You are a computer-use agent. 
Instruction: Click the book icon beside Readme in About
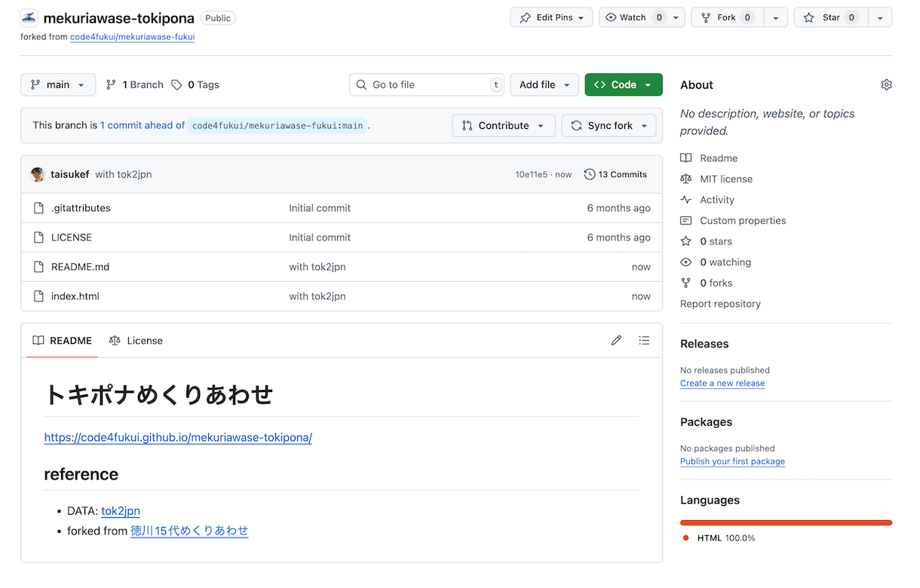[685, 158]
